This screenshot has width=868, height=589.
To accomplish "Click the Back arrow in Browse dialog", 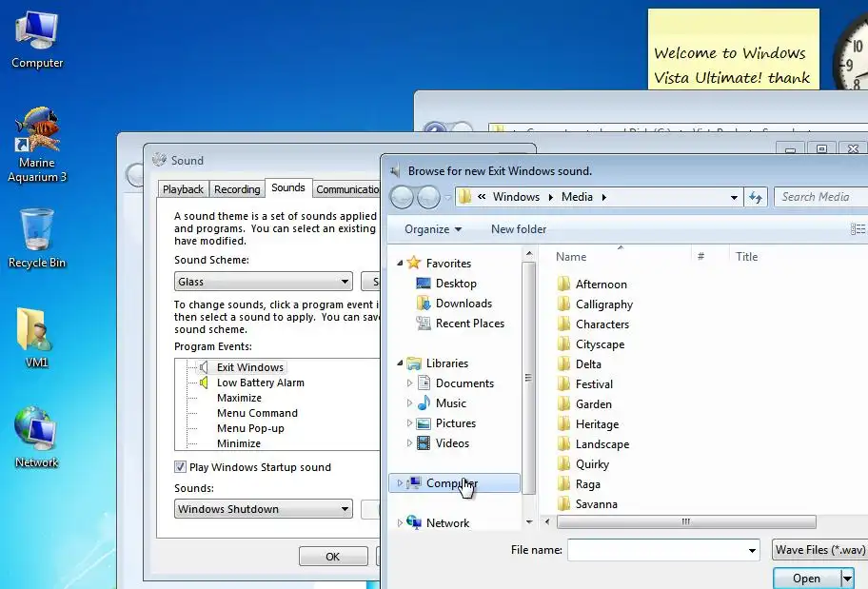I will pyautogui.click(x=402, y=197).
